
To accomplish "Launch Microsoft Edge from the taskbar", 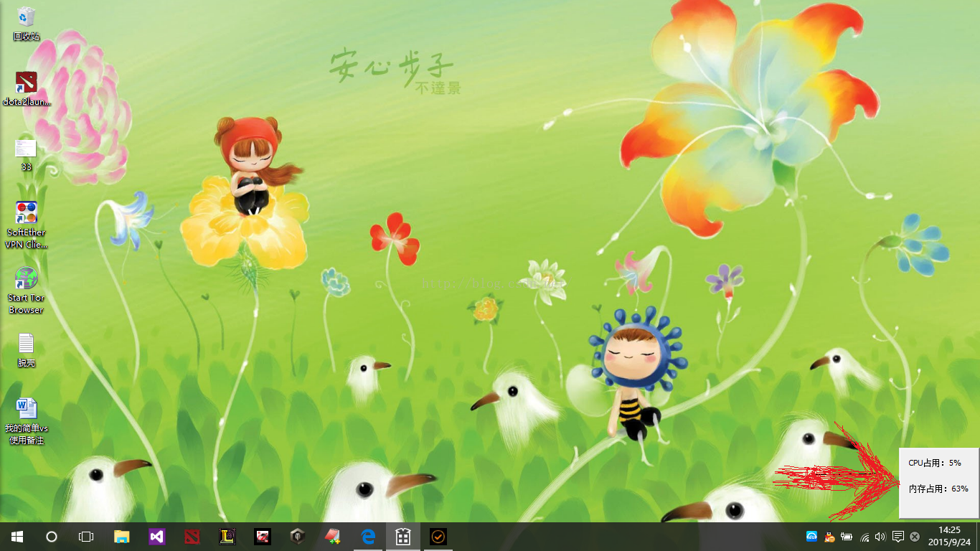I will coord(368,537).
